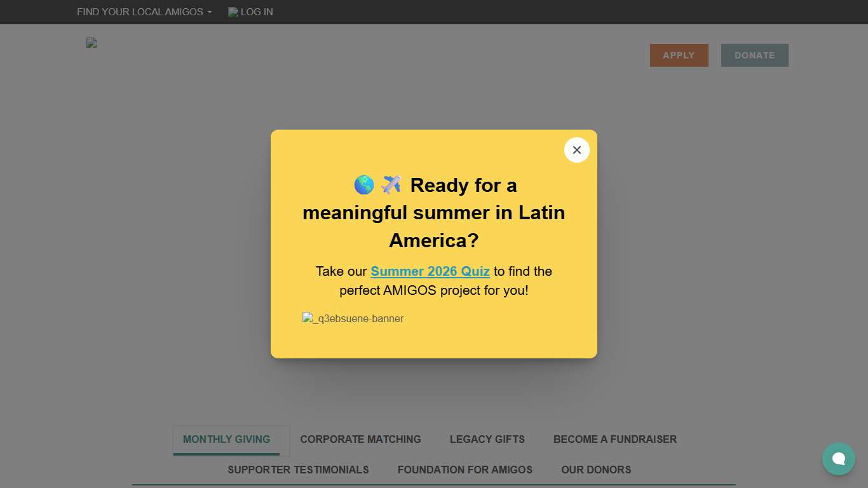Select the MONTHLY GIVING tab
This screenshot has height=488, width=868.
(226, 439)
